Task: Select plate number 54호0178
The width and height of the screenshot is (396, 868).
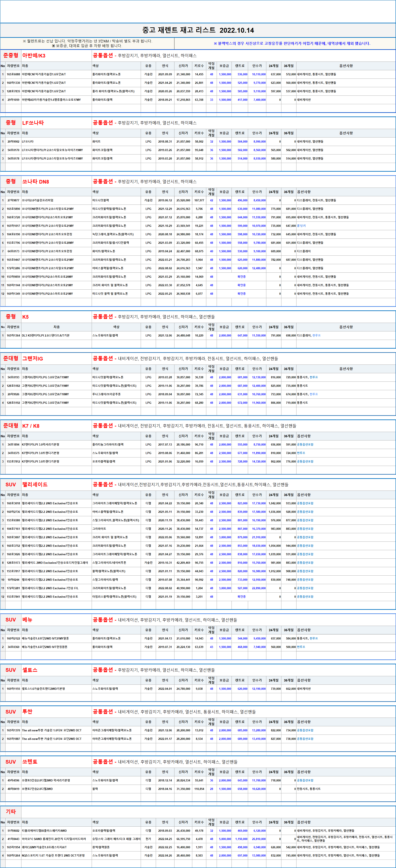Action: pyautogui.click(x=14, y=158)
